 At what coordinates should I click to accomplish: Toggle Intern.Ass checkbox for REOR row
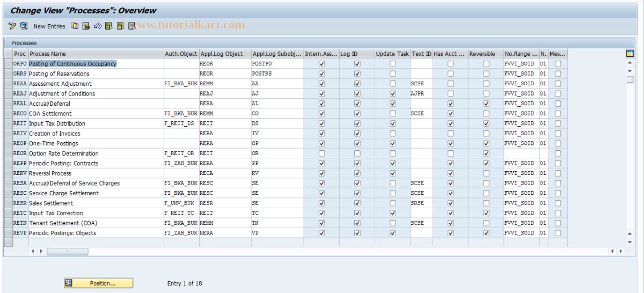pyautogui.click(x=321, y=153)
